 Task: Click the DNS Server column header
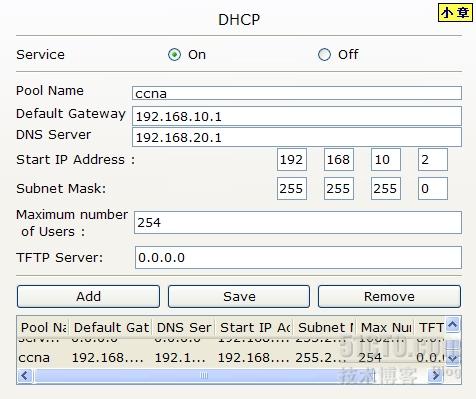click(184, 327)
